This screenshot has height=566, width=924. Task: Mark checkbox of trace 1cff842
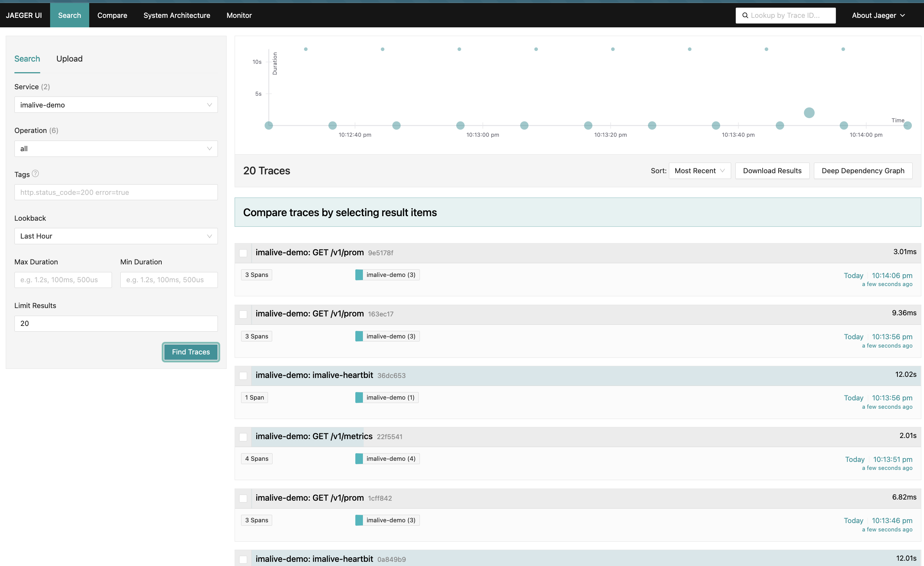243,498
